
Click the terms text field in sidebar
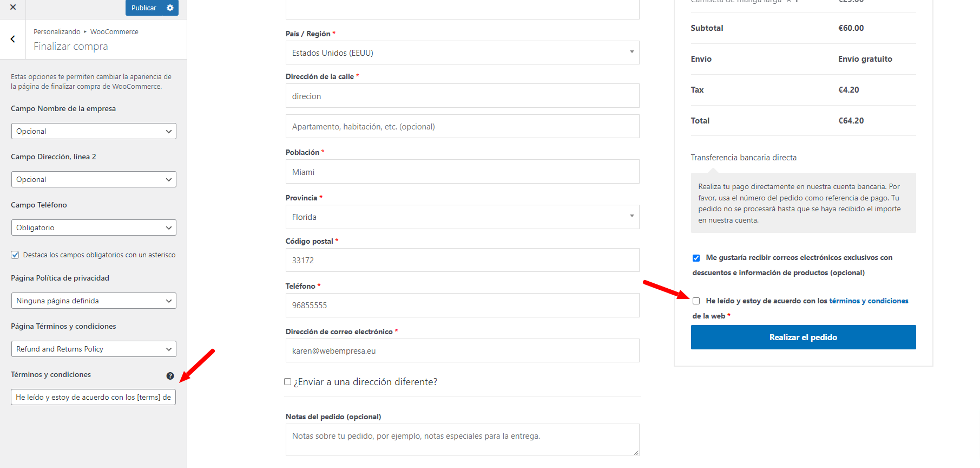(x=93, y=397)
